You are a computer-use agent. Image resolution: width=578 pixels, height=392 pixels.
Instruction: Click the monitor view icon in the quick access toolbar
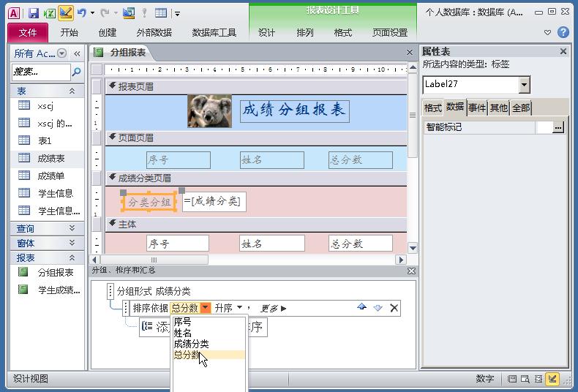(x=129, y=13)
